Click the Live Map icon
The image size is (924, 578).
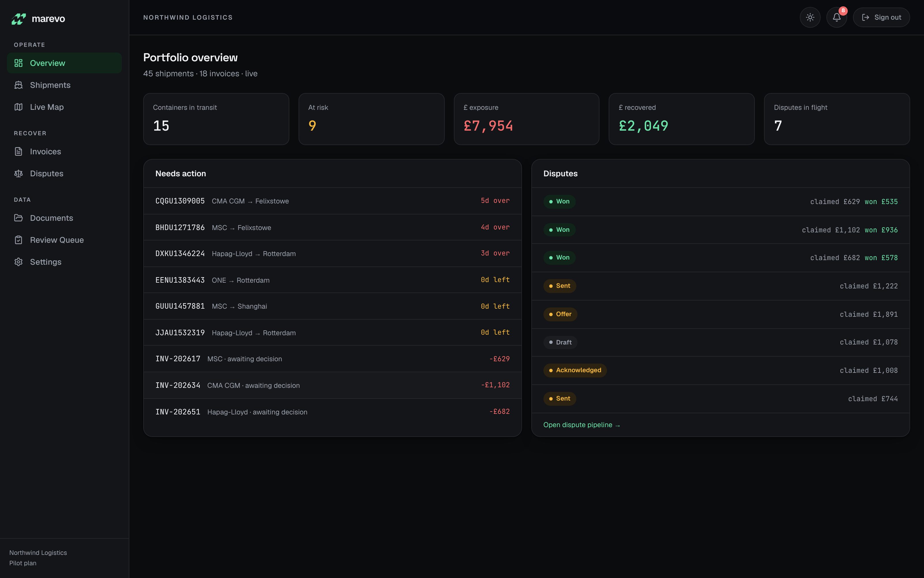pos(18,107)
